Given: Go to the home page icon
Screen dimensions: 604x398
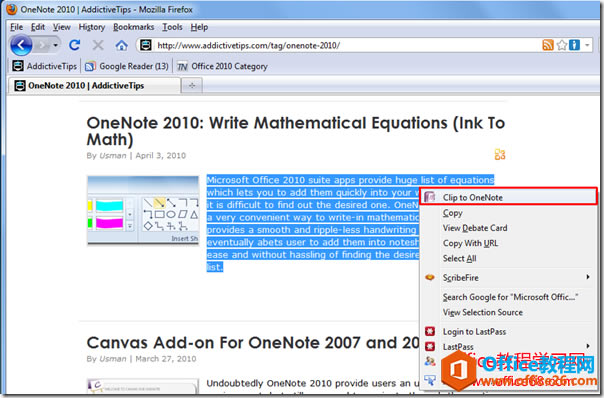Looking at the screenshot, I should [x=122, y=45].
